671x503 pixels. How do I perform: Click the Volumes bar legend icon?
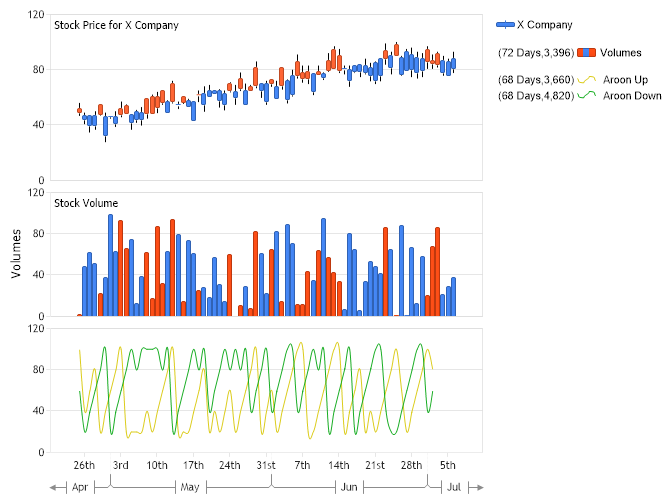587,52
